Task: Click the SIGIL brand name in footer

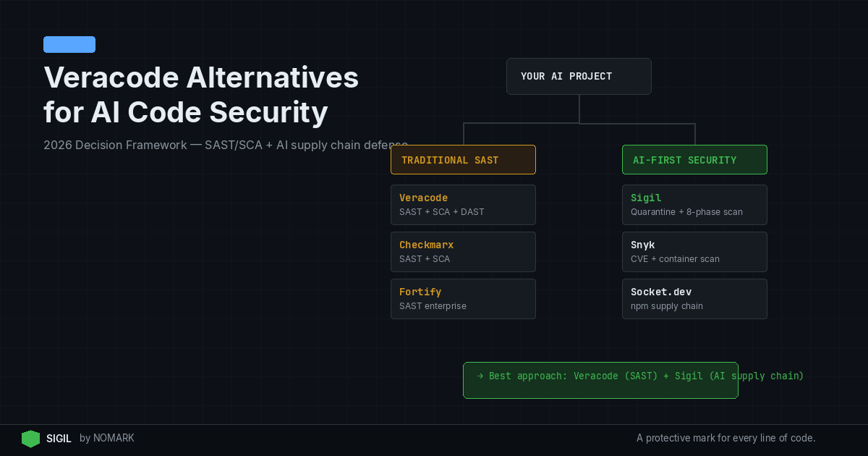Action: (x=59, y=439)
